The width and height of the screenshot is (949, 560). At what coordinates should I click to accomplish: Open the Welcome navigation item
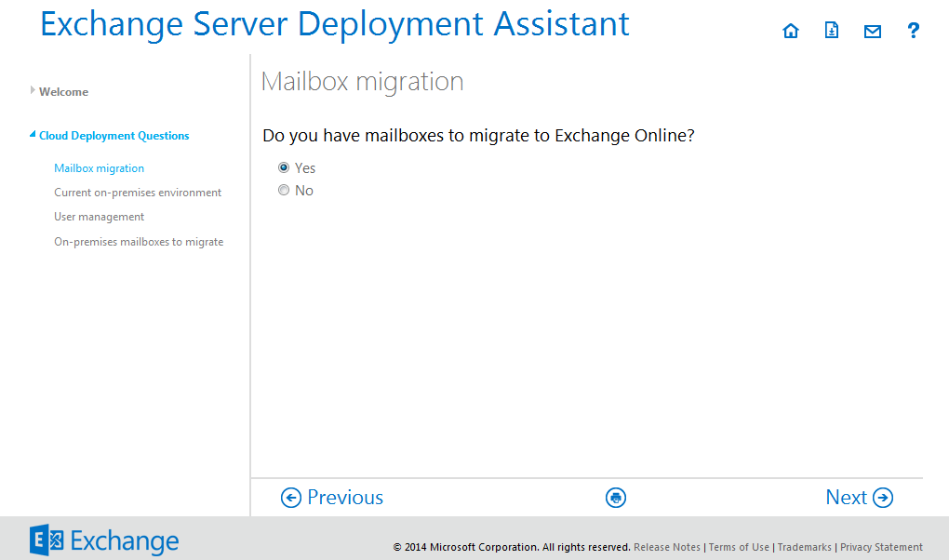click(x=63, y=92)
